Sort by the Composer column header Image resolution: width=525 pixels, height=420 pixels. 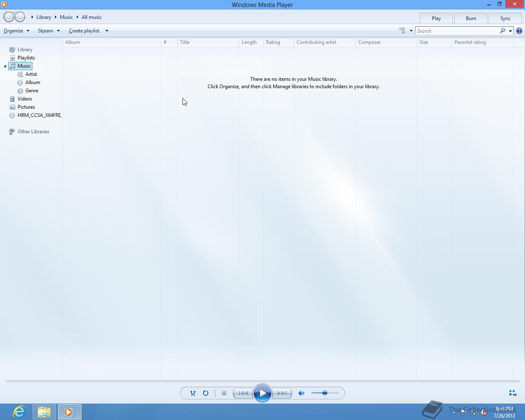pyautogui.click(x=386, y=42)
